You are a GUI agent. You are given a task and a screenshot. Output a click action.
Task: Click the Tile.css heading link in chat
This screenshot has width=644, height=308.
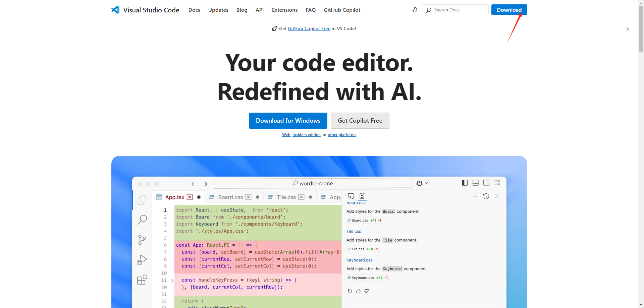click(354, 232)
